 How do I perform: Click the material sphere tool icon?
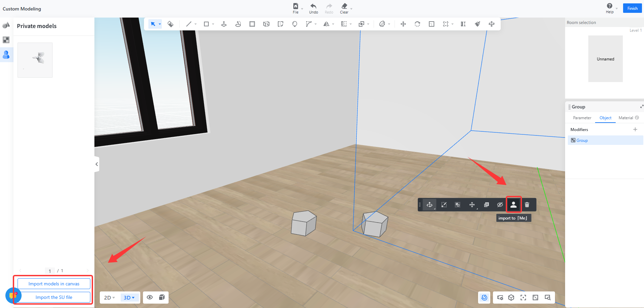click(x=382, y=24)
